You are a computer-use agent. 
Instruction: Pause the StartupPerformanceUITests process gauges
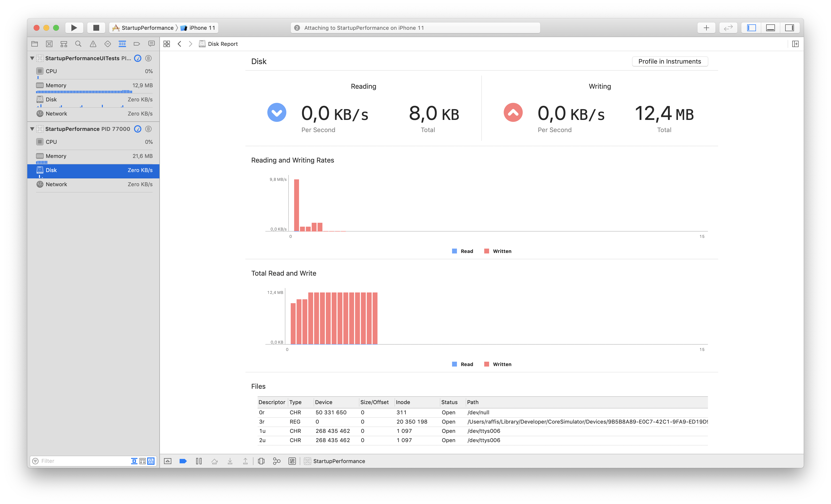point(148,58)
